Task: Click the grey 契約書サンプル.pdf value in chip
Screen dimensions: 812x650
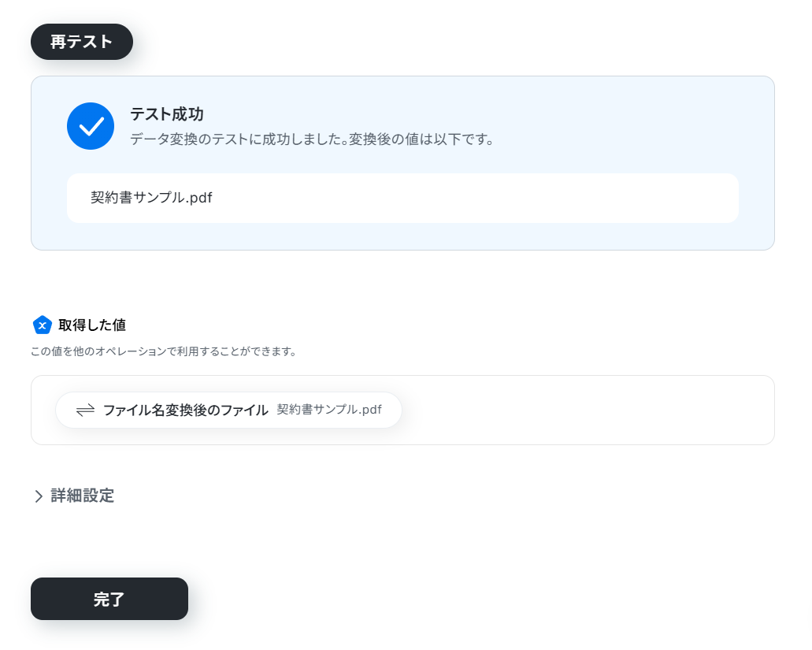Action: coord(329,410)
